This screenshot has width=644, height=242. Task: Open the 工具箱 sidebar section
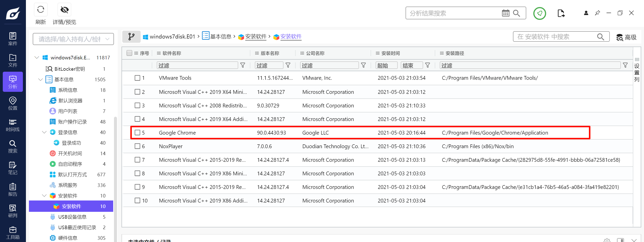(x=13, y=233)
